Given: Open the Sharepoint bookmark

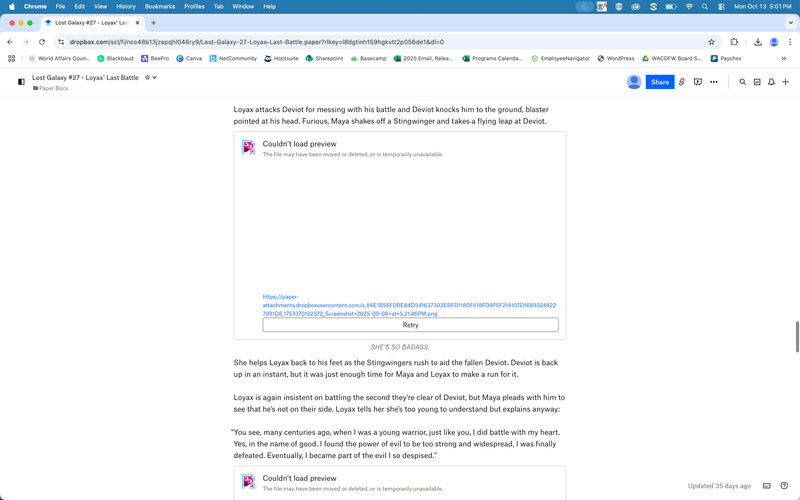Looking at the screenshot, I should tap(324, 58).
